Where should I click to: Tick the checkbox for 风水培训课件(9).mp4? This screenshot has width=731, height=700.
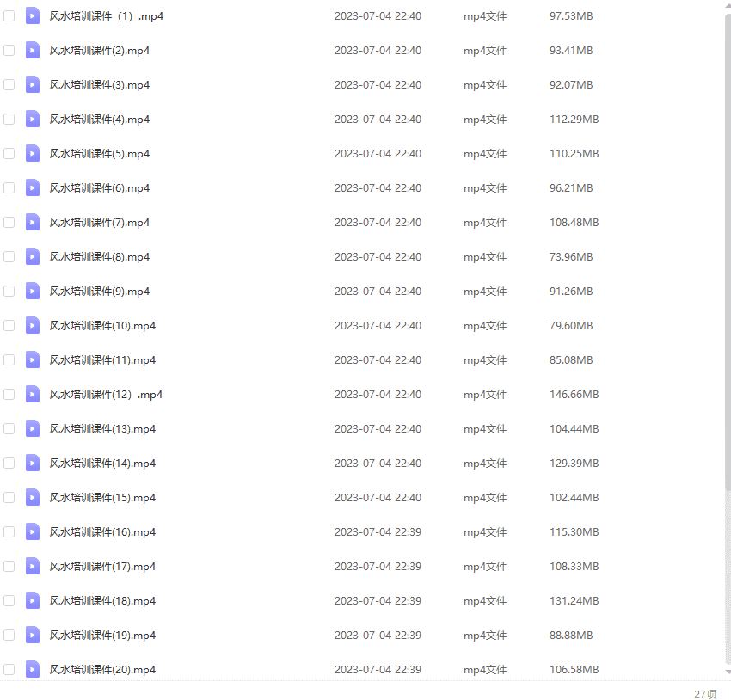pos(9,292)
